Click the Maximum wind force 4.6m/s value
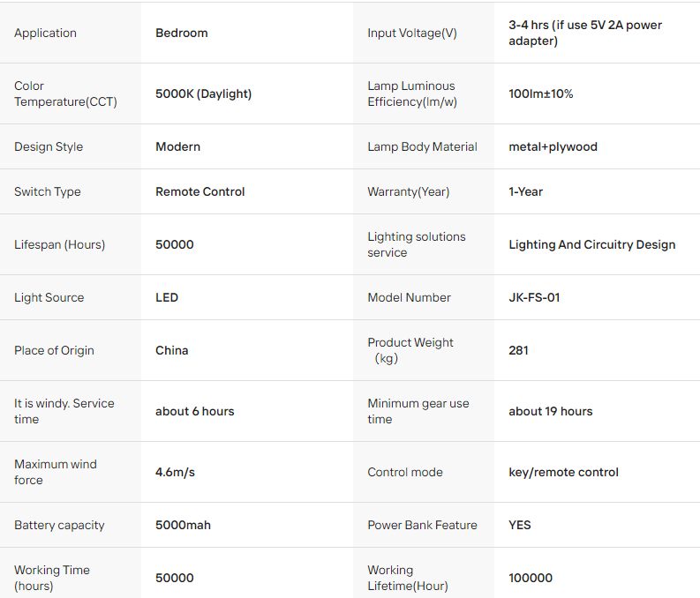700x598 pixels. [175, 472]
